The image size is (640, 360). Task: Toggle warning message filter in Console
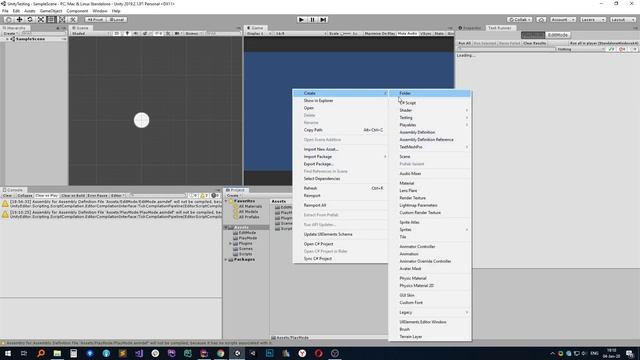(204, 196)
